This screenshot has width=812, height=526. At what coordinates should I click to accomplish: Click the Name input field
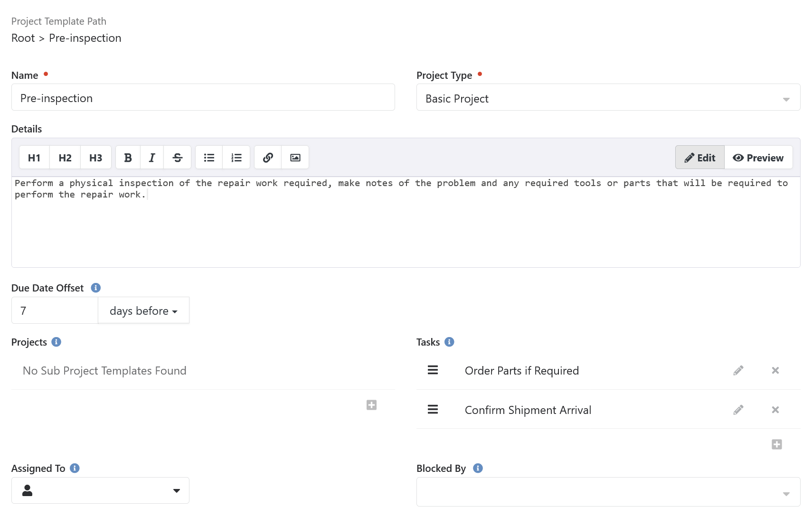[203, 98]
